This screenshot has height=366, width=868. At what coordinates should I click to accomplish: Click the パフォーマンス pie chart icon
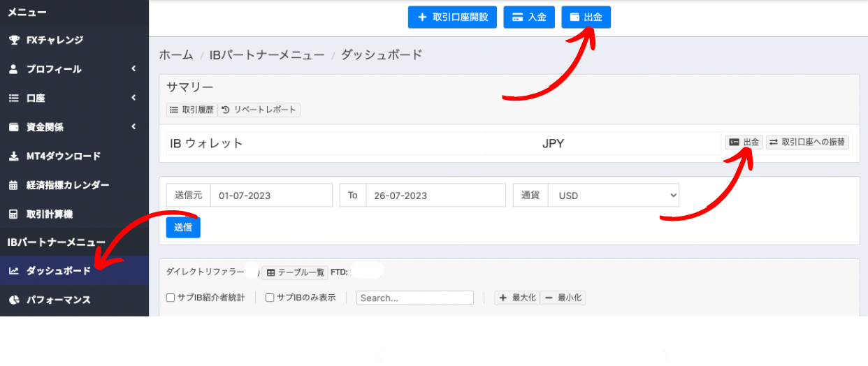point(14,300)
